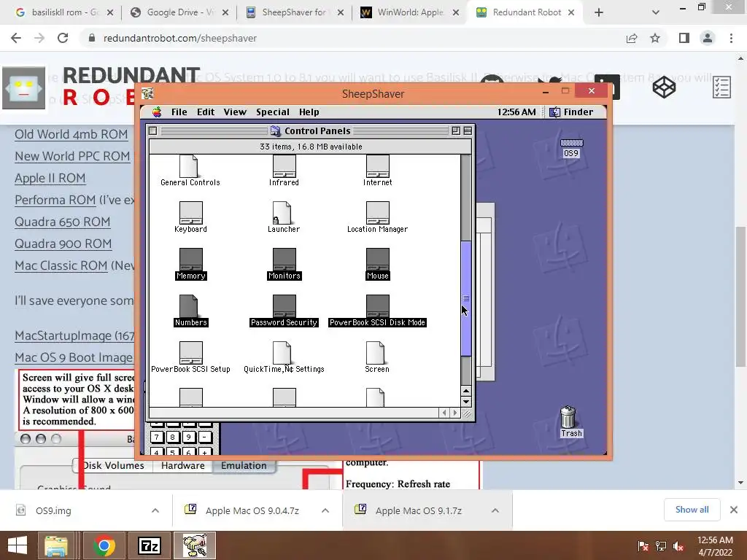Select the Location Manager icon
The image size is (747, 560).
378,213
